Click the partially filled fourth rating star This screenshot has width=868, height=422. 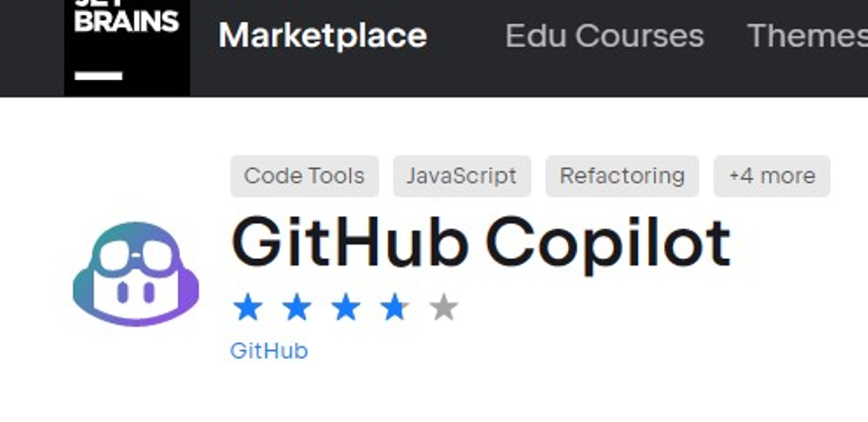(395, 307)
